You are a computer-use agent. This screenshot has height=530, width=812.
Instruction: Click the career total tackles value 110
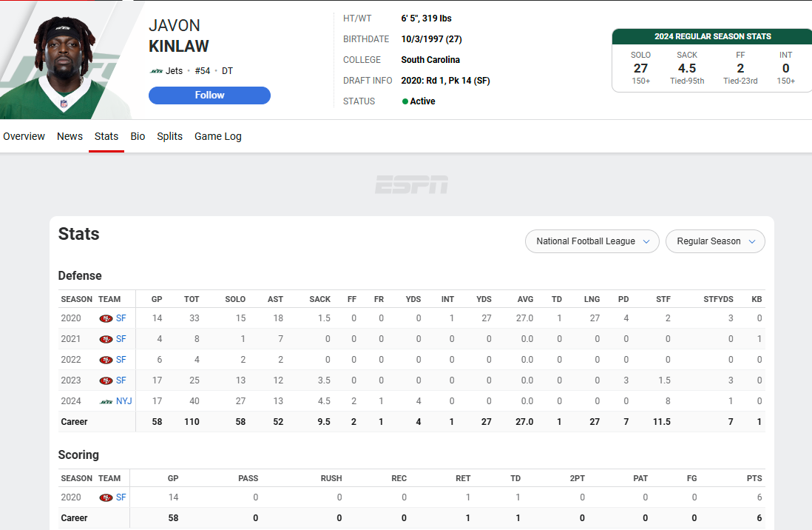pos(192,422)
